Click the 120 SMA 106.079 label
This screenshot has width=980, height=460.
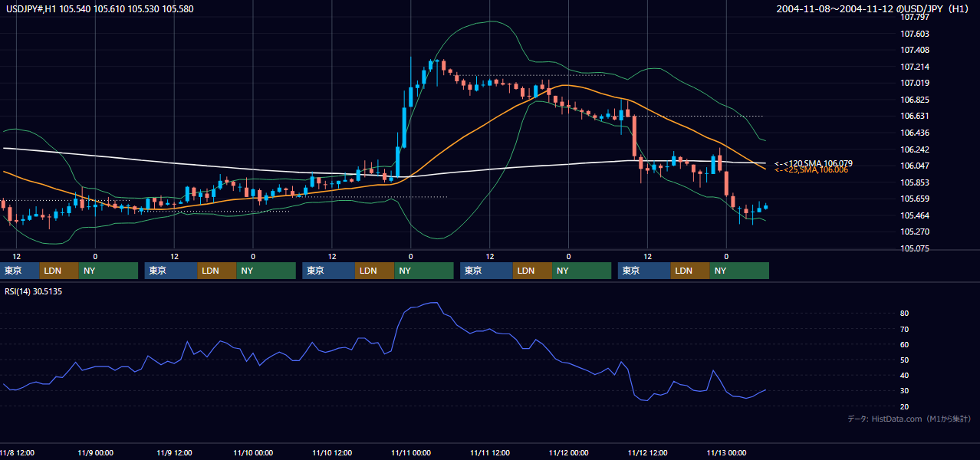(813, 163)
